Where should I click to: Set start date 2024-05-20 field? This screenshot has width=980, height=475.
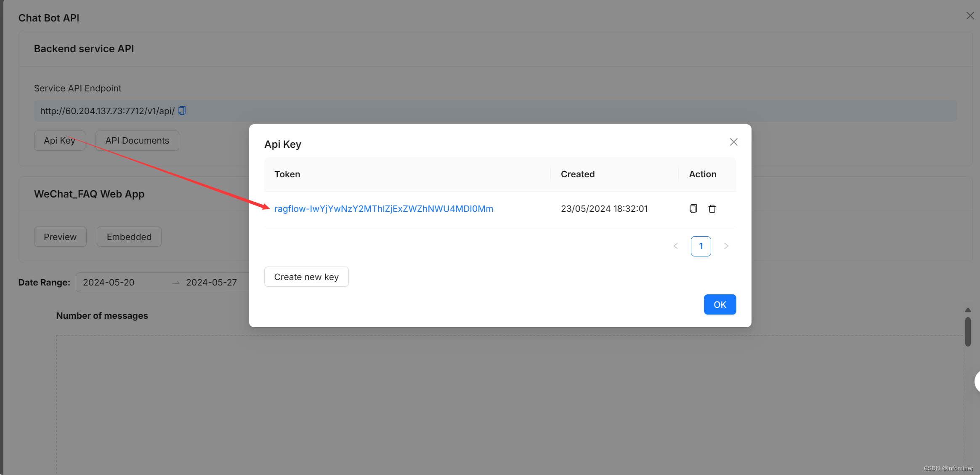pos(109,282)
